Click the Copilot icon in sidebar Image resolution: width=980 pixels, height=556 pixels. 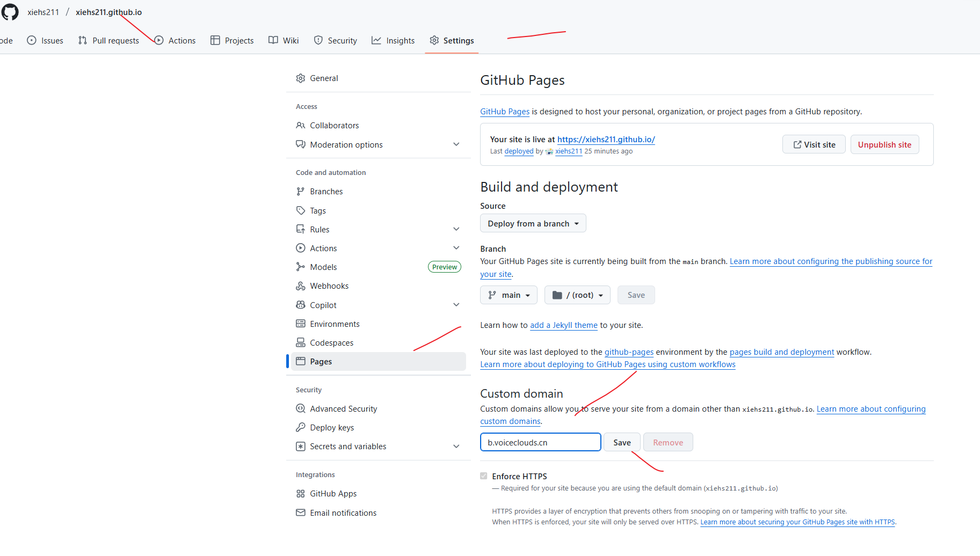click(x=301, y=305)
